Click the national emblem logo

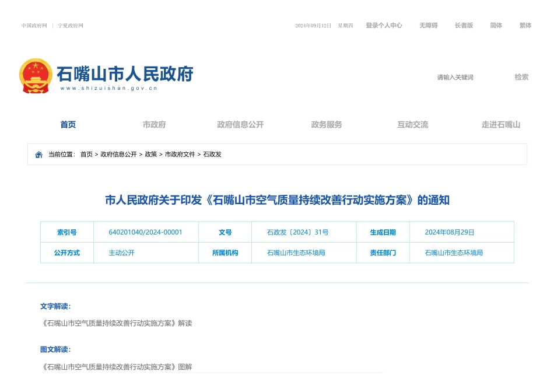point(36,75)
